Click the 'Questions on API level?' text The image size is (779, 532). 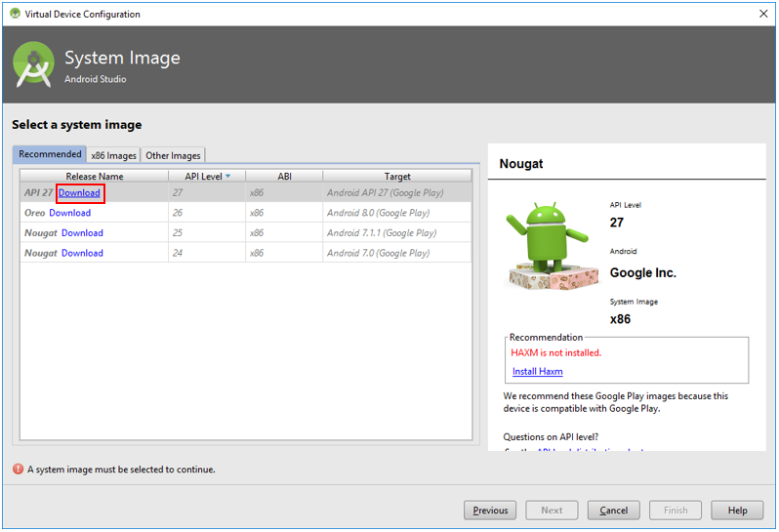551,436
